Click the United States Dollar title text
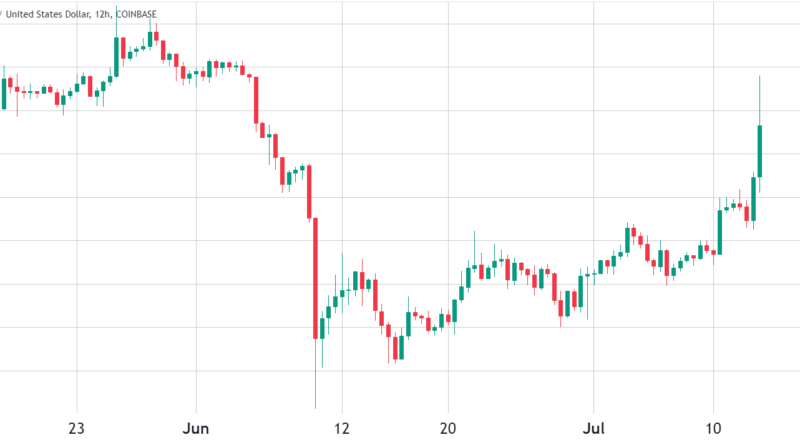This screenshot has height=445, width=800. click(56, 10)
